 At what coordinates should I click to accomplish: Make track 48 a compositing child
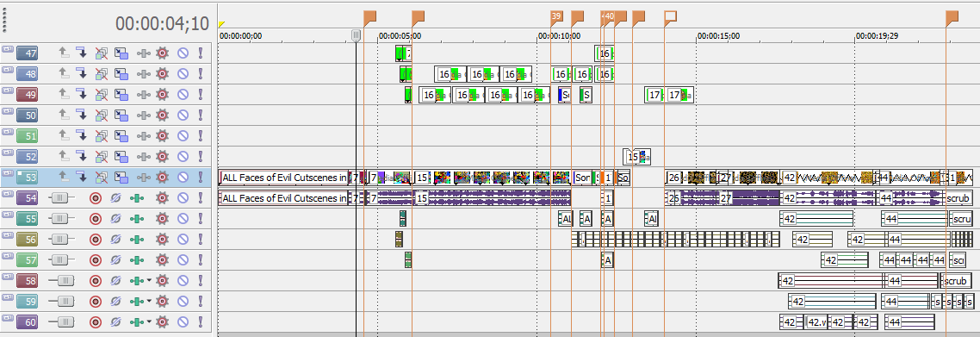tap(81, 74)
